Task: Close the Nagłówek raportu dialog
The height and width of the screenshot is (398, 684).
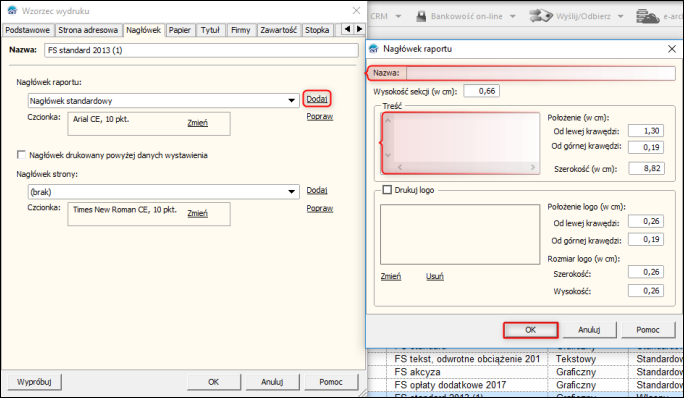Action: (672, 49)
